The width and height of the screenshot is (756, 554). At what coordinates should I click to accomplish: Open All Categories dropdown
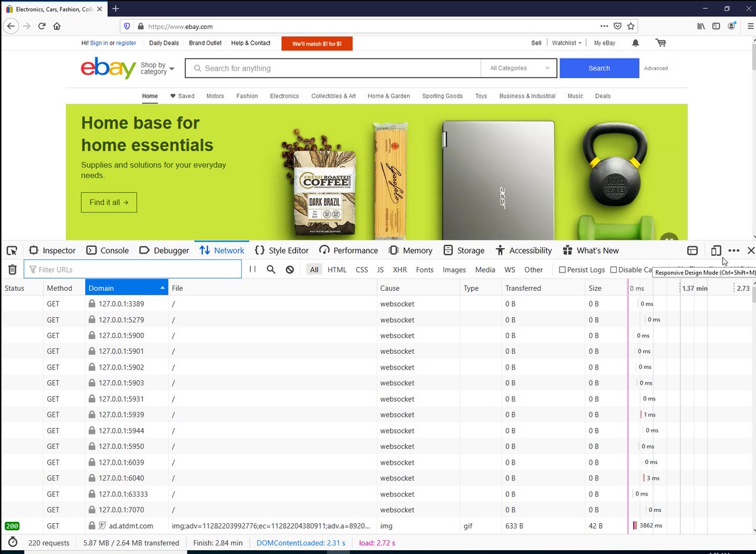coord(519,68)
